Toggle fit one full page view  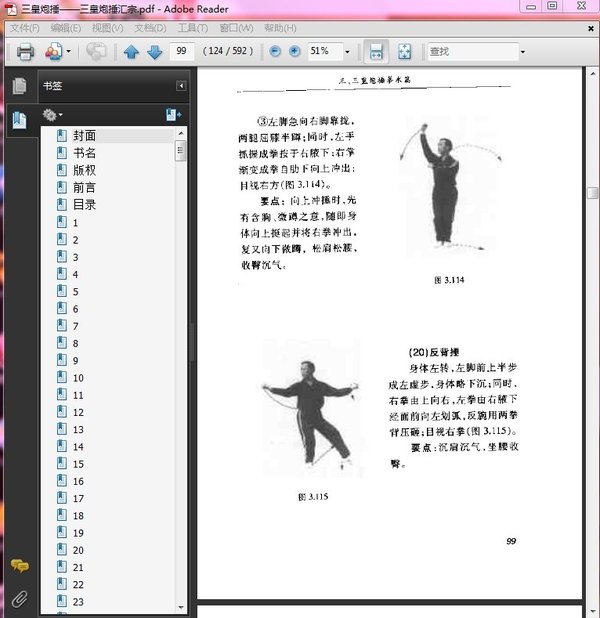405,51
